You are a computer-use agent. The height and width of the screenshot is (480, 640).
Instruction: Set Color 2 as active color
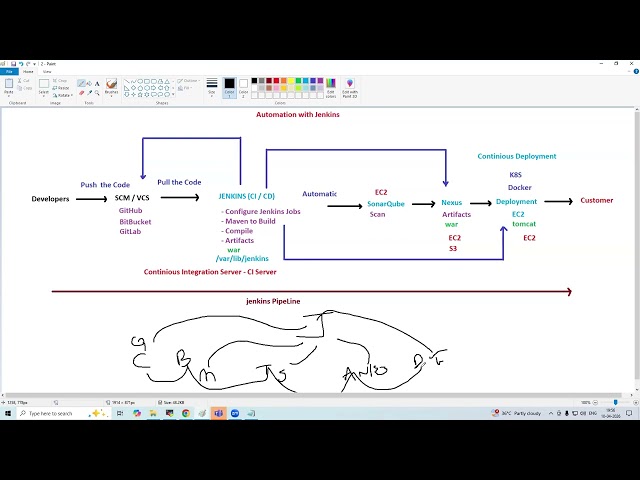pos(243,87)
